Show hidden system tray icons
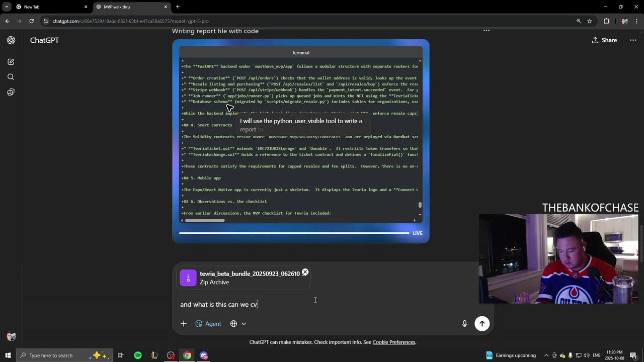Image resolution: width=644 pixels, height=362 pixels. 546,355
